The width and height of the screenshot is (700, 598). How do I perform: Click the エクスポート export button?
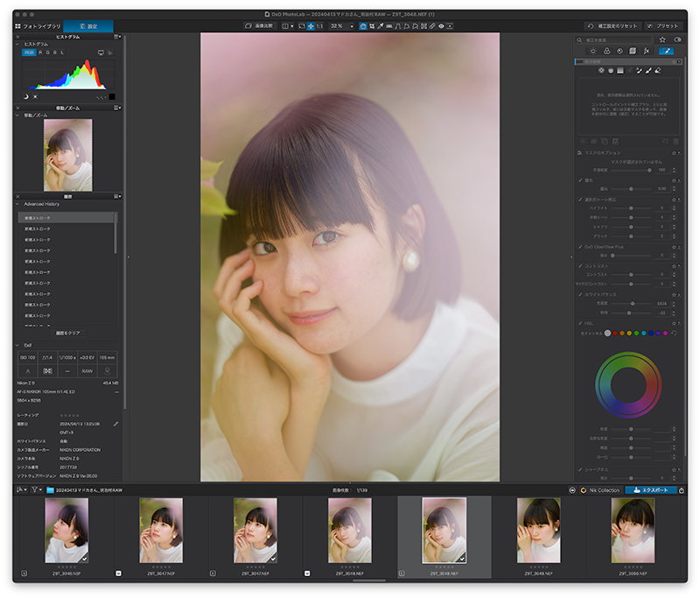tap(650, 490)
